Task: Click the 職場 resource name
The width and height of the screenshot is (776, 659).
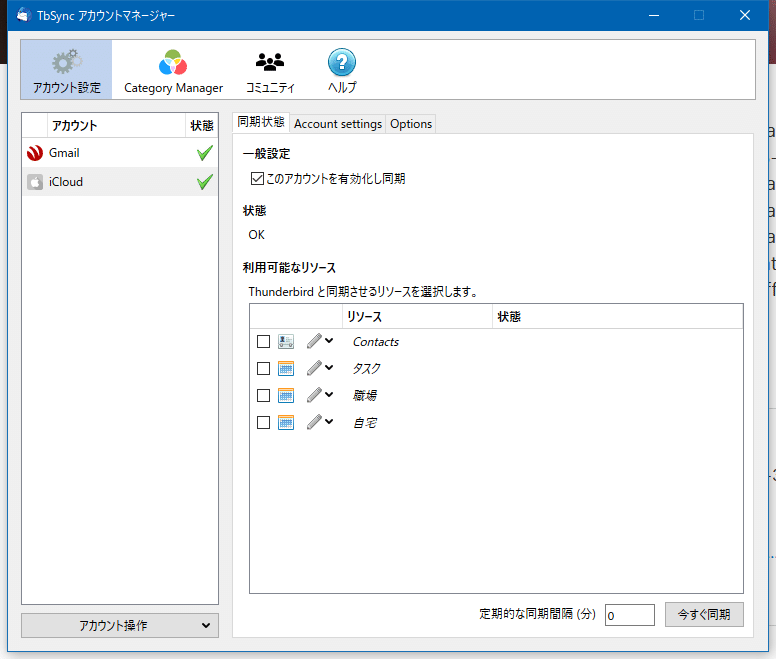Action: tap(365, 396)
